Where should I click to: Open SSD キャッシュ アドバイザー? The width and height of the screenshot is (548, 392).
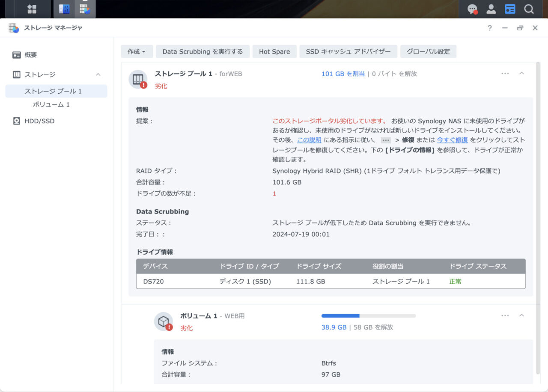(x=348, y=52)
